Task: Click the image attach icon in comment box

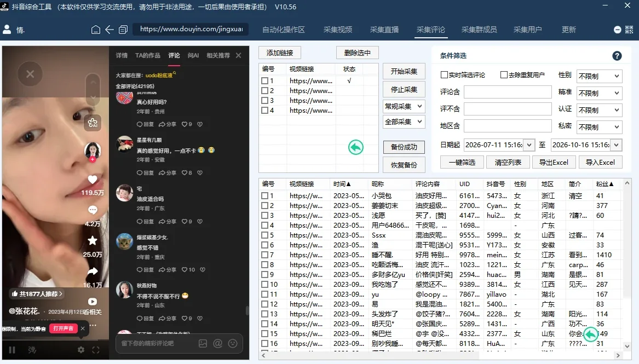Action: [x=203, y=343]
